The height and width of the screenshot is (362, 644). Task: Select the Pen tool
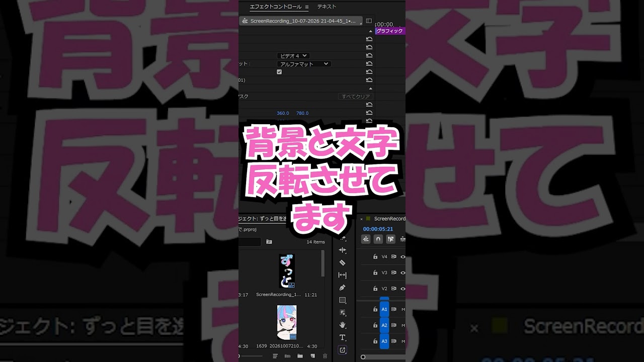[343, 288]
